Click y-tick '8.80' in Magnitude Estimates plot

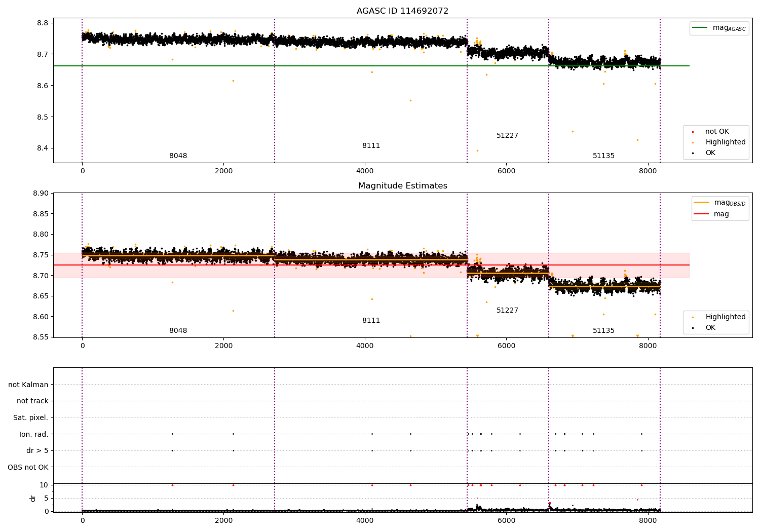41,235
